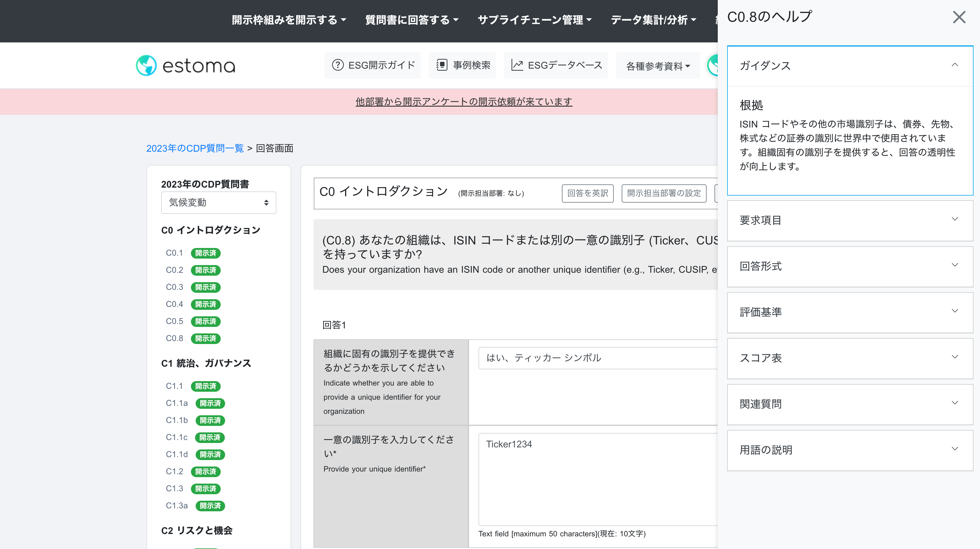Click the Ticker1234 identifier text field
The height and width of the screenshot is (549, 980).
597,479
